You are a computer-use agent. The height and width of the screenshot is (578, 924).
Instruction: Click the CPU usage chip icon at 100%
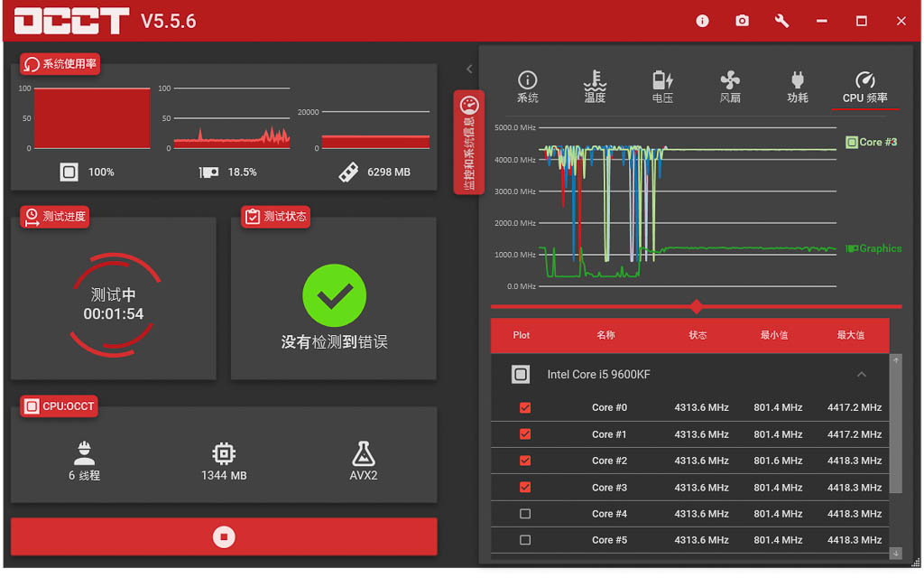tap(69, 172)
